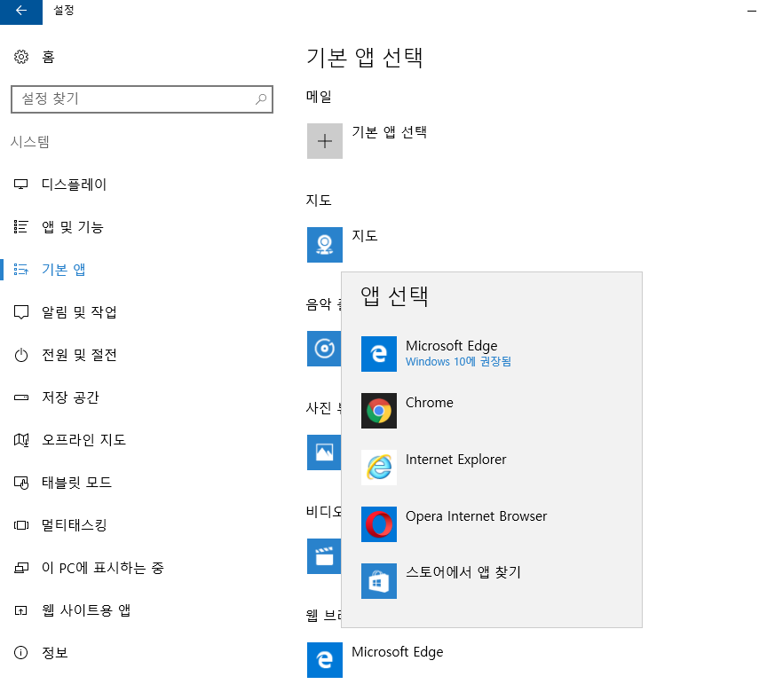
Task: Click the Internet Explorer icon
Action: (379, 468)
